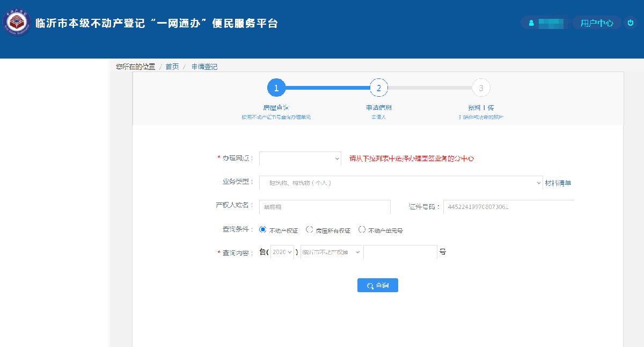Go to 首页 in breadcrumb
Screen dimensions: 644x347
pyautogui.click(x=172, y=67)
